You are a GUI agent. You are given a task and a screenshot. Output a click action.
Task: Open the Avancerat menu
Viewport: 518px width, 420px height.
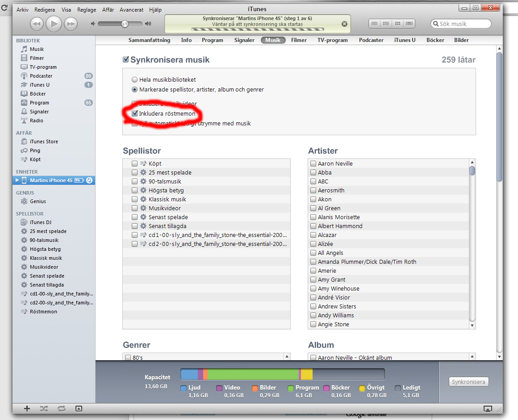pos(131,9)
